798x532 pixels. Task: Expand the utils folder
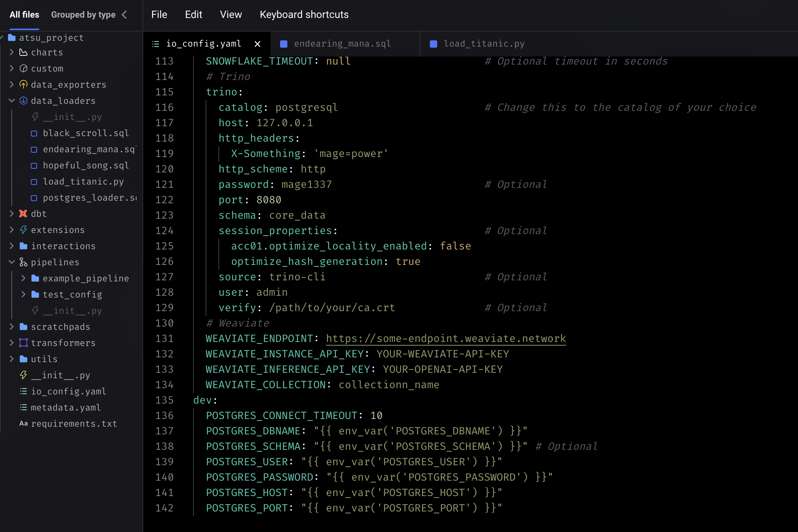(x=12, y=359)
